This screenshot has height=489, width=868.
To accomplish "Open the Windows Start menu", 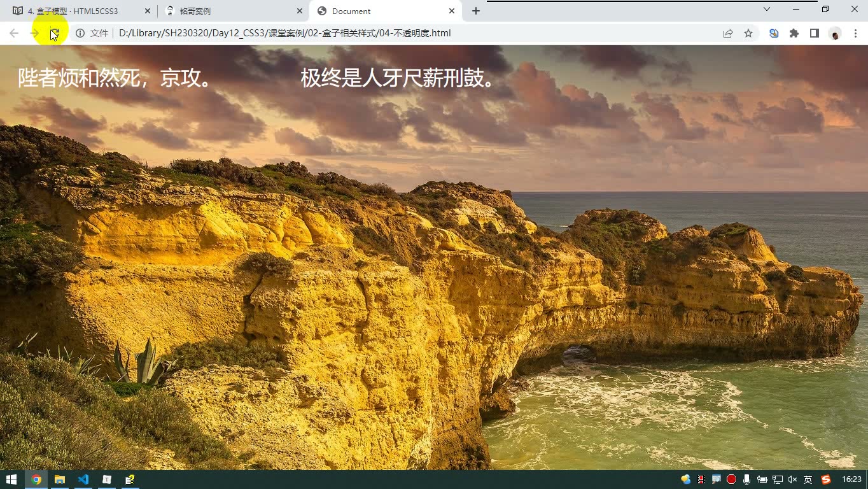I will [x=11, y=479].
